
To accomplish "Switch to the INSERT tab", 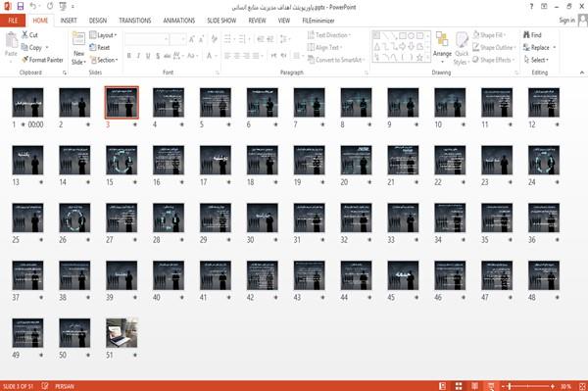I will coord(69,21).
